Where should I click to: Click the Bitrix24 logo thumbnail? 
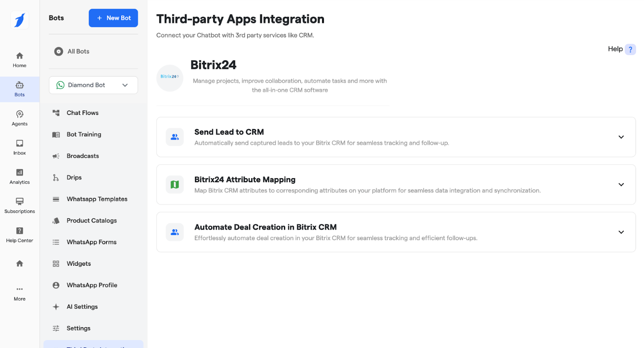170,78
